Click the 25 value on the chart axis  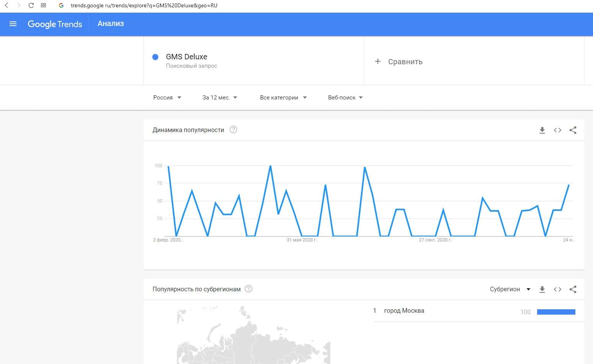[x=160, y=219]
